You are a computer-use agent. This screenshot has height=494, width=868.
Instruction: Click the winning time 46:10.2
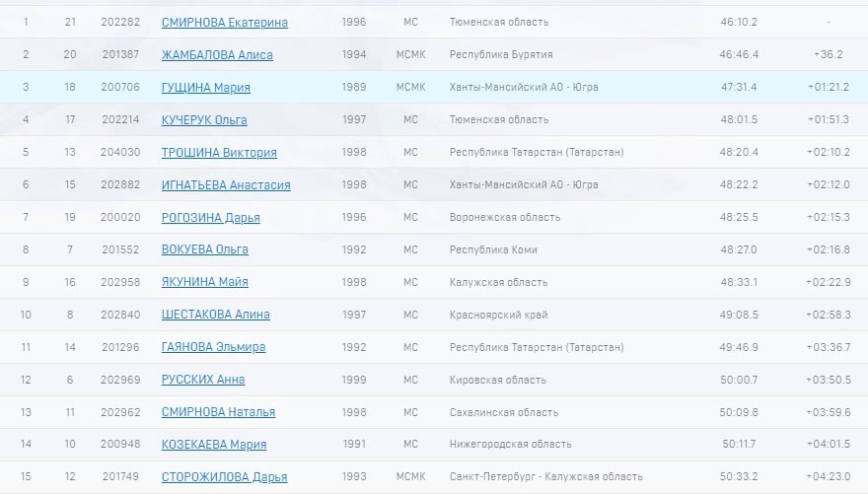tap(739, 22)
